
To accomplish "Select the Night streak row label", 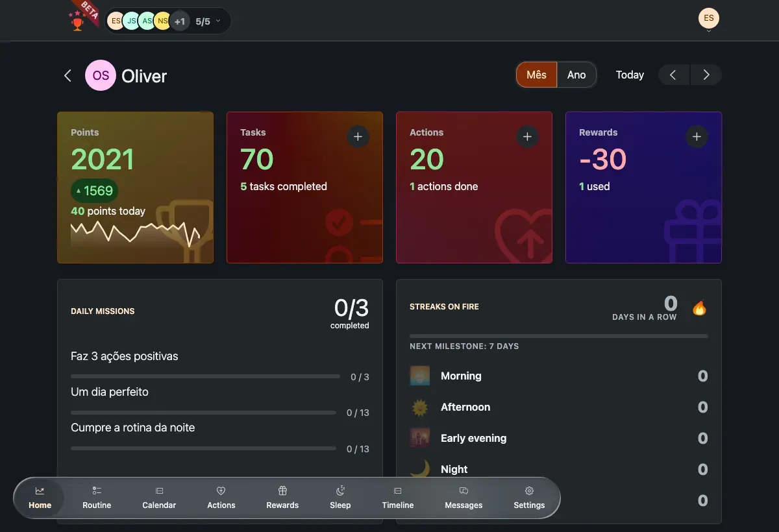I will coord(454,469).
